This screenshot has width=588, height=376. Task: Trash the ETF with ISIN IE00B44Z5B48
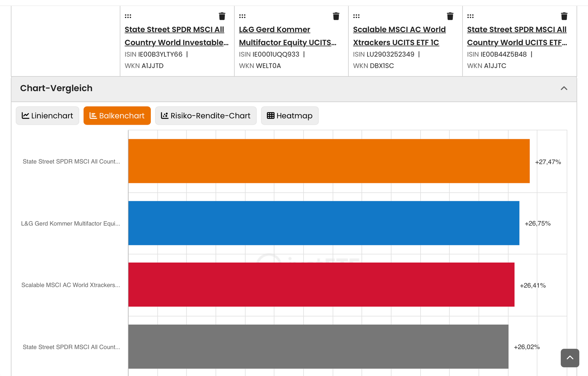[x=564, y=16]
